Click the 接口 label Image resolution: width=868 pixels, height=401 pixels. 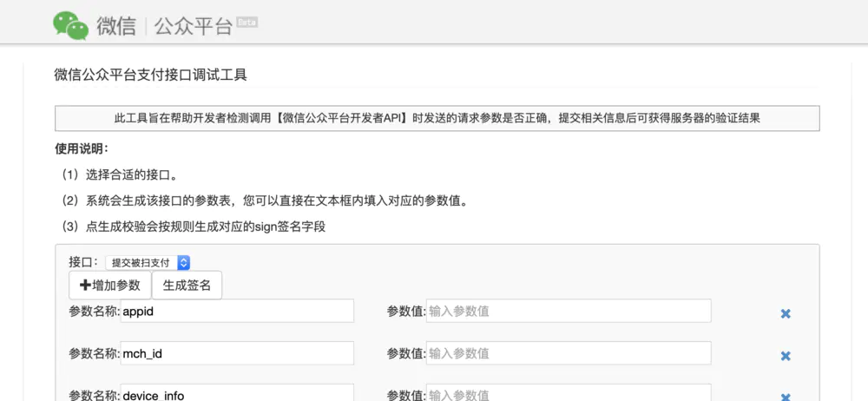pyautogui.click(x=84, y=262)
